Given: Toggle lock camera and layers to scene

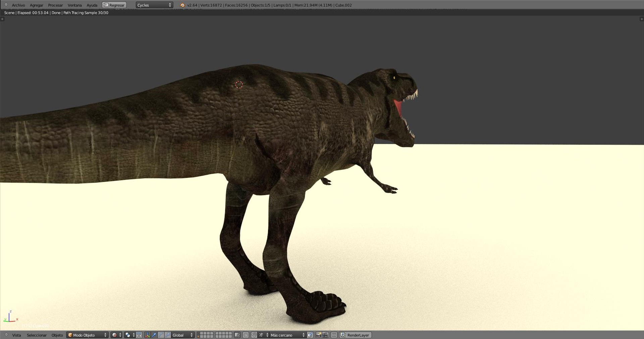Looking at the screenshot, I should pos(237,335).
